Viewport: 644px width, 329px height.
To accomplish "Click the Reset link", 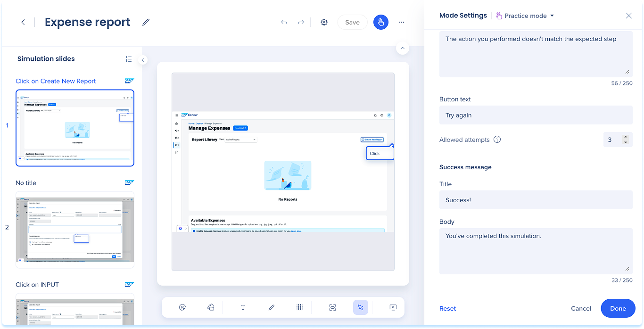I will (x=447, y=308).
